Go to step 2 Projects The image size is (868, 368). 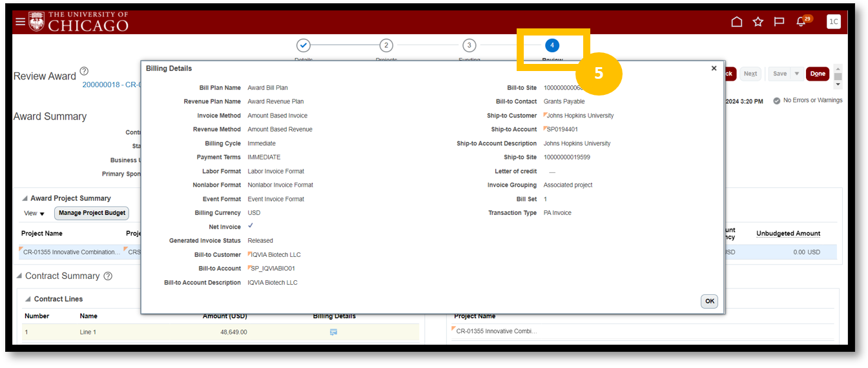[x=386, y=45]
